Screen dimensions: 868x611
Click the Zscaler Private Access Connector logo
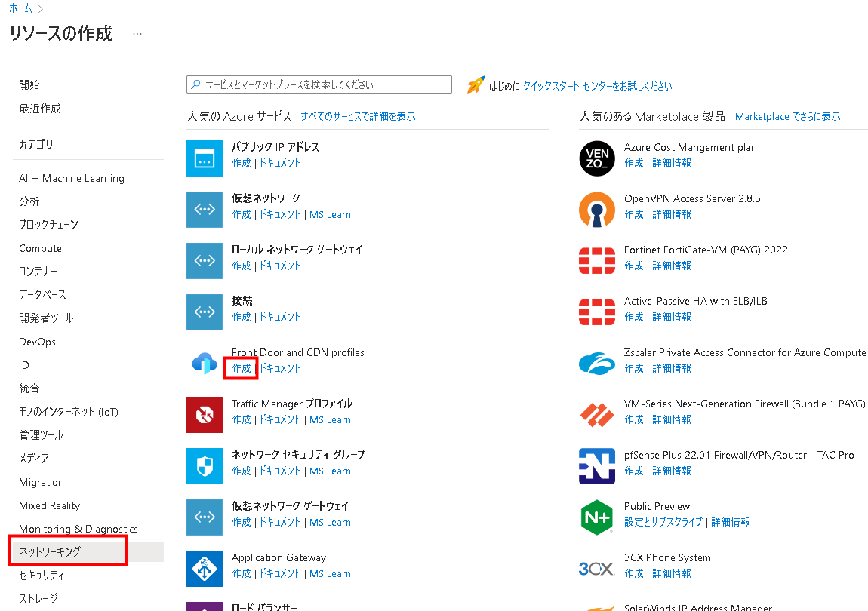(x=597, y=364)
